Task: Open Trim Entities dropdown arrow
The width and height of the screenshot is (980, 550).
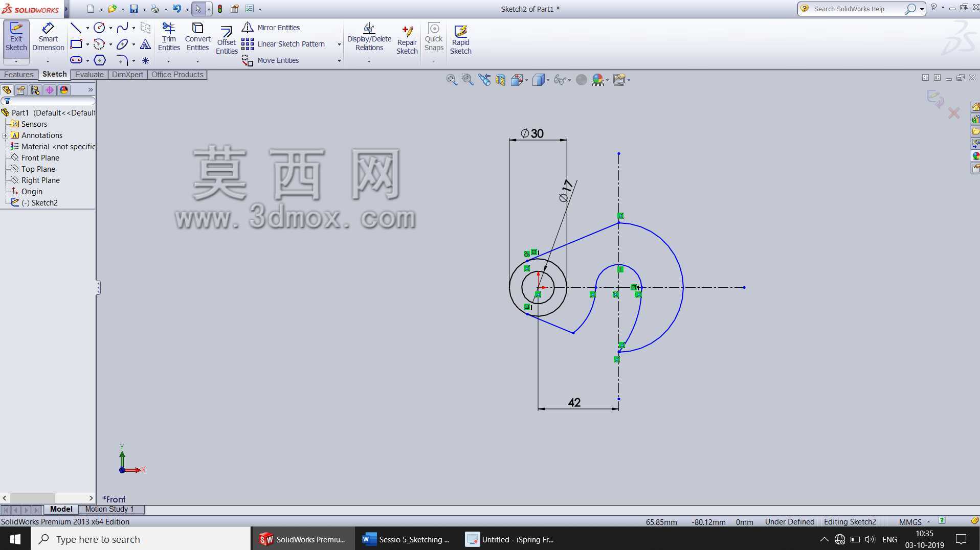Action: [x=169, y=61]
